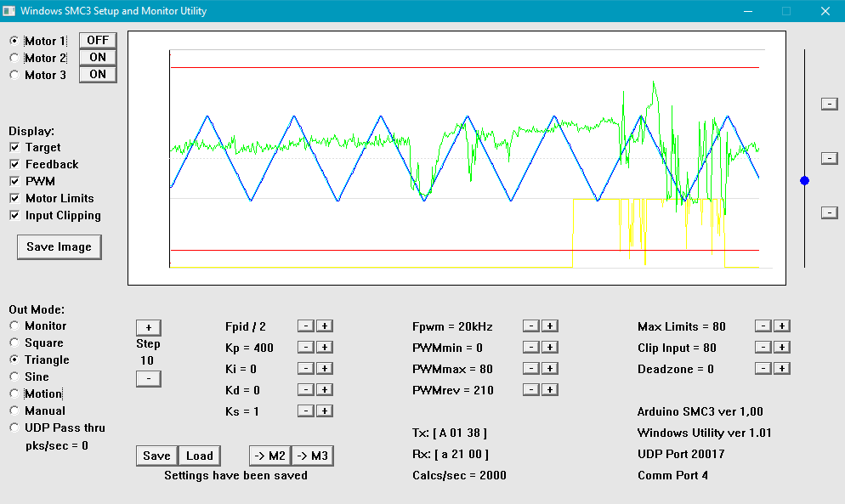
Task: Increase Ki using its plus button
Action: tap(325, 368)
